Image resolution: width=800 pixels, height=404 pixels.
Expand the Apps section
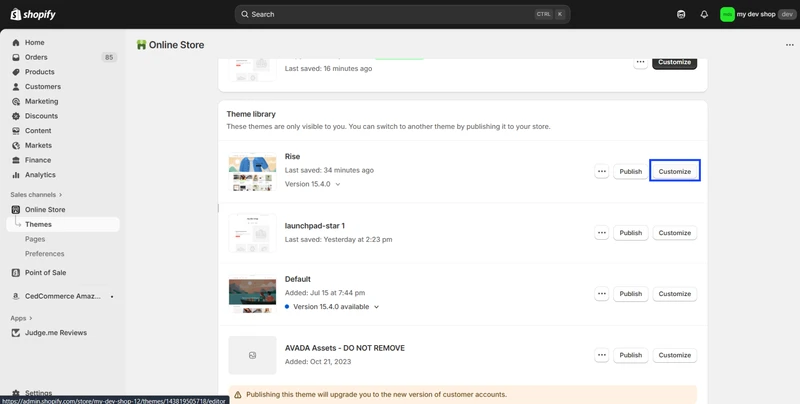21,318
